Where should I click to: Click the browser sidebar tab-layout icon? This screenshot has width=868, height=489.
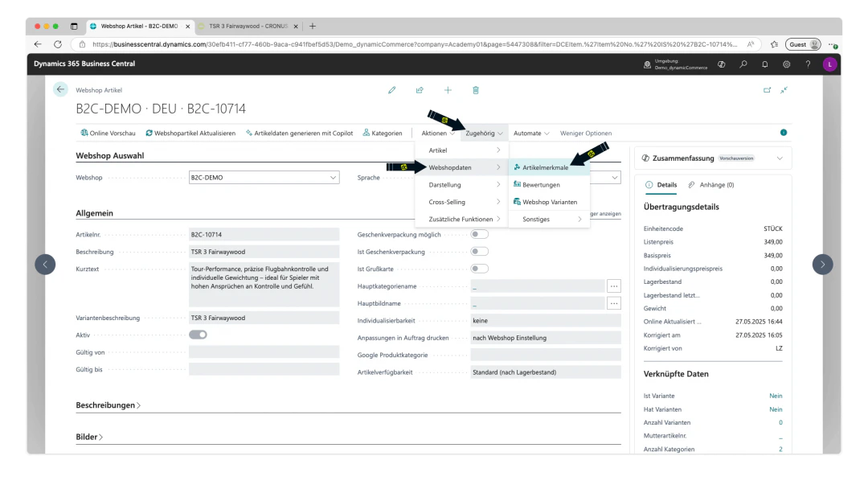(74, 26)
